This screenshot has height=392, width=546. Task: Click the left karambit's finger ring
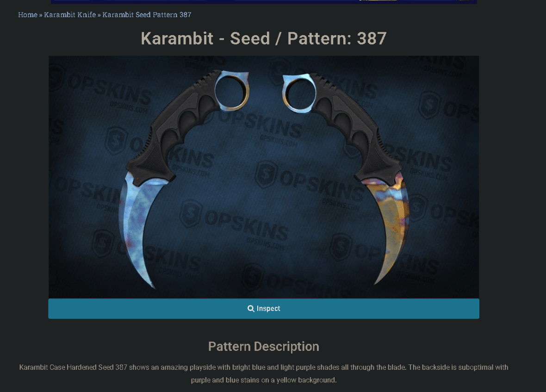click(231, 91)
